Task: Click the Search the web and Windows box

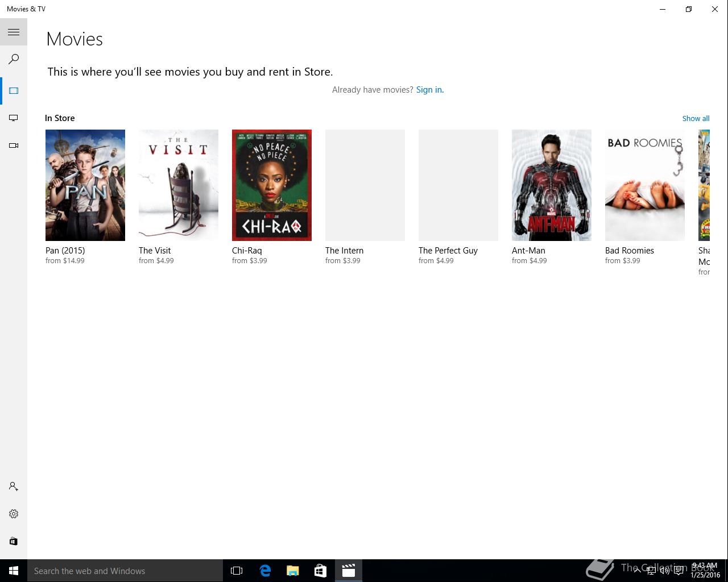Action: click(x=125, y=571)
